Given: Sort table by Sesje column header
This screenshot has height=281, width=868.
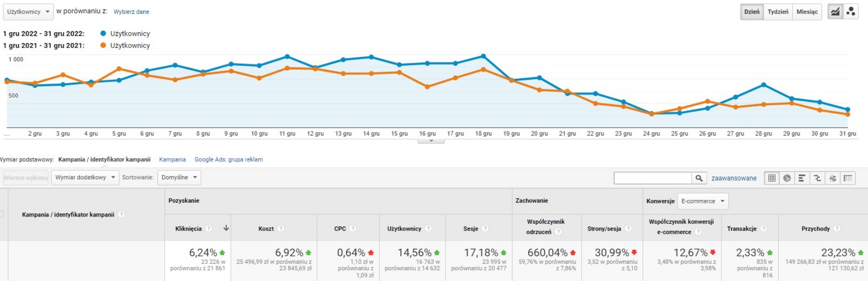Looking at the screenshot, I should coord(471,228).
